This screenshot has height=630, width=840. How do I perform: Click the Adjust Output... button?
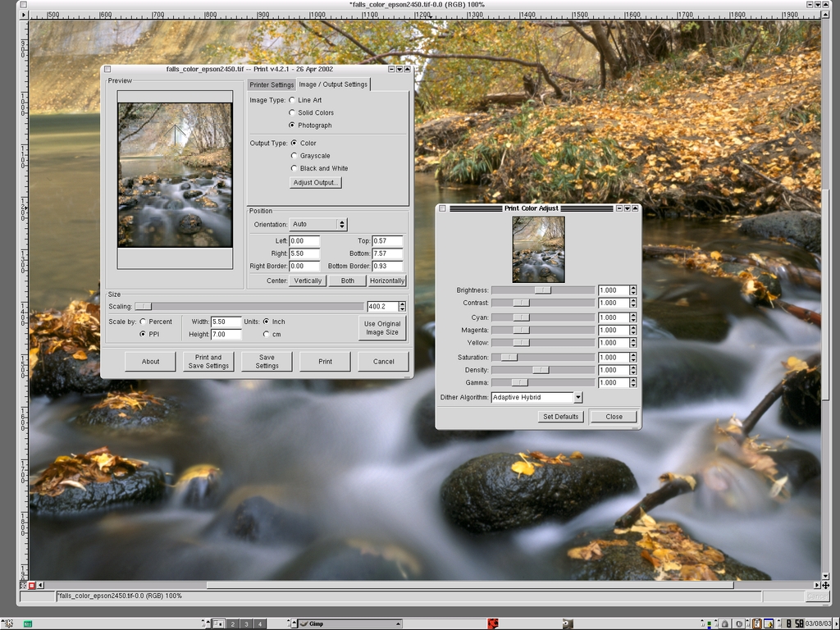pos(316,182)
